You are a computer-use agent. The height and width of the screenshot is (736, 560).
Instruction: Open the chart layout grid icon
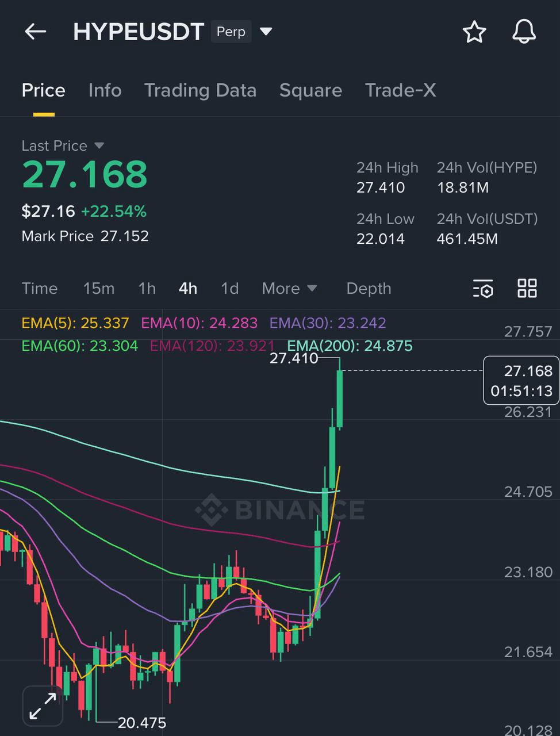tap(527, 289)
